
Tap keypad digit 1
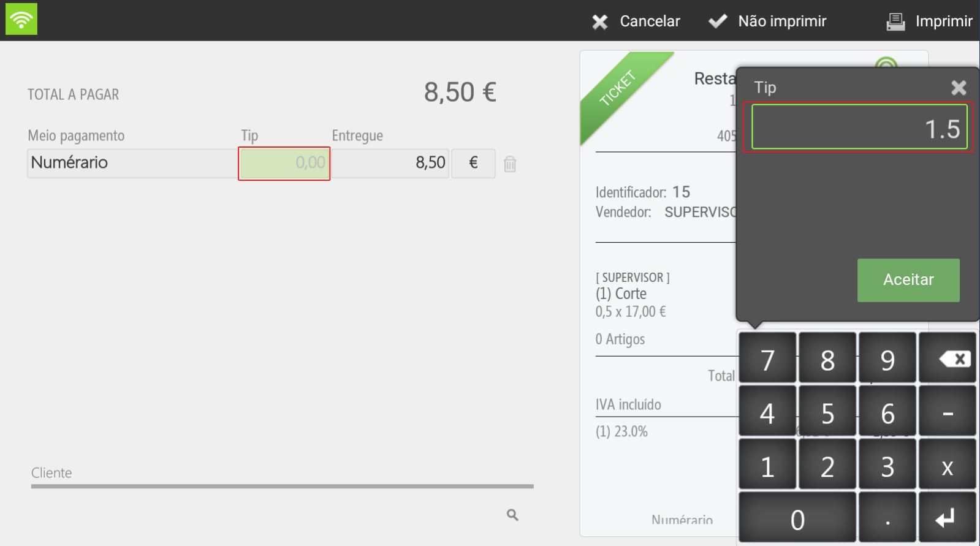[x=767, y=464]
